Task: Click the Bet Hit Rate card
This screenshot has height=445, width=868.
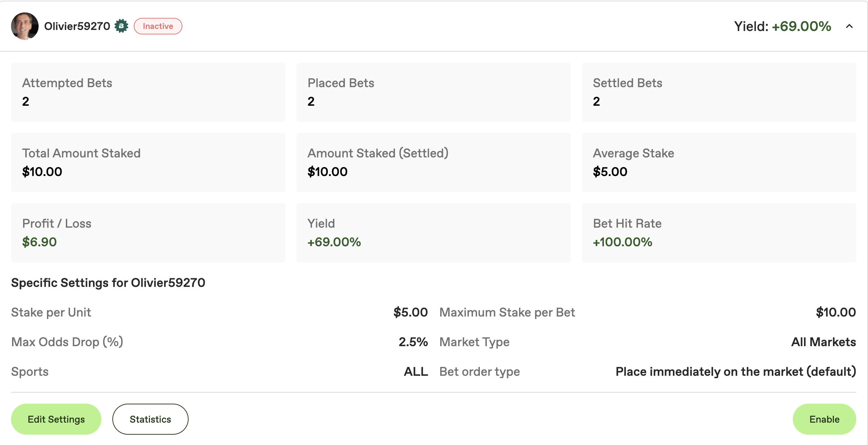Action: coord(719,233)
